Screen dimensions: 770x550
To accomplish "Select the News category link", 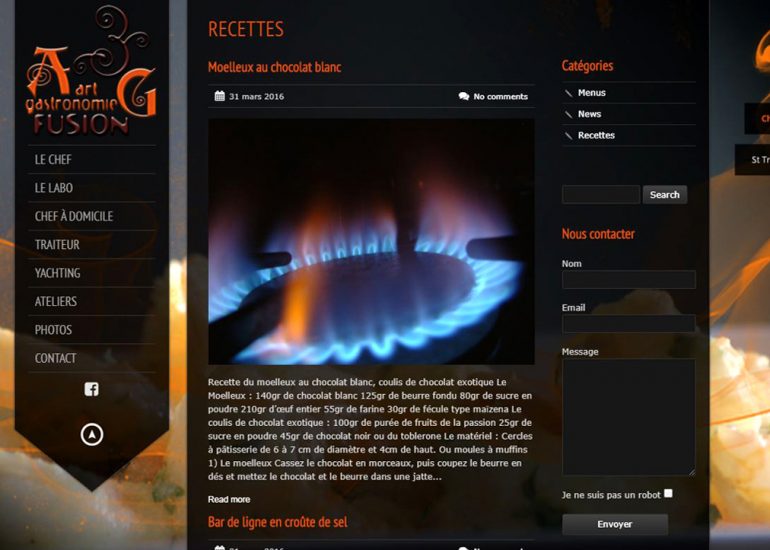I will pos(589,114).
